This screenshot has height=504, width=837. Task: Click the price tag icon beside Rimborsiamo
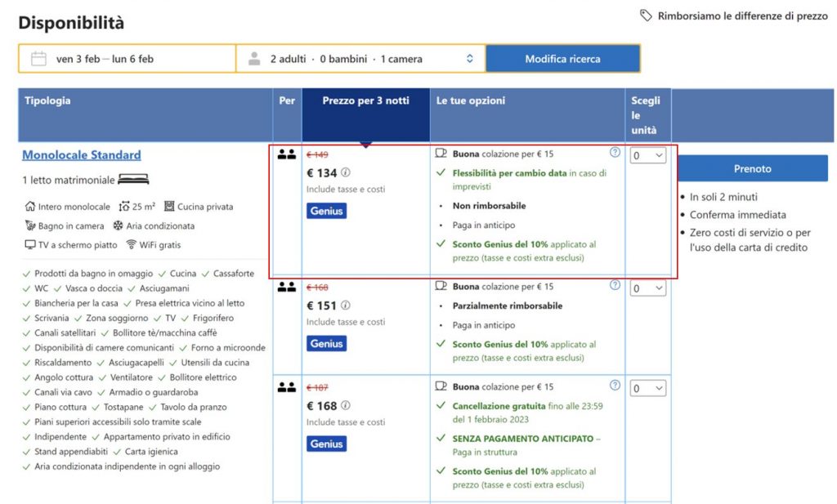pos(646,16)
